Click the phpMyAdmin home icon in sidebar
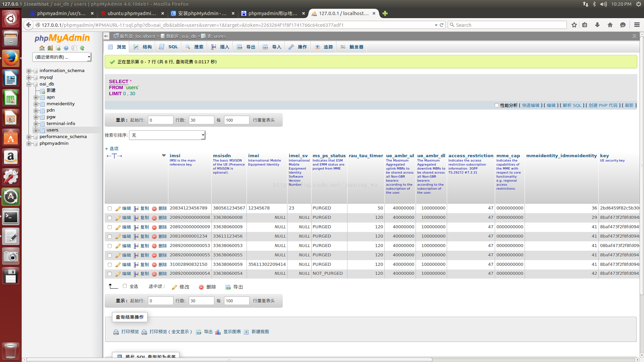The width and height of the screenshot is (644, 362). click(x=42, y=48)
